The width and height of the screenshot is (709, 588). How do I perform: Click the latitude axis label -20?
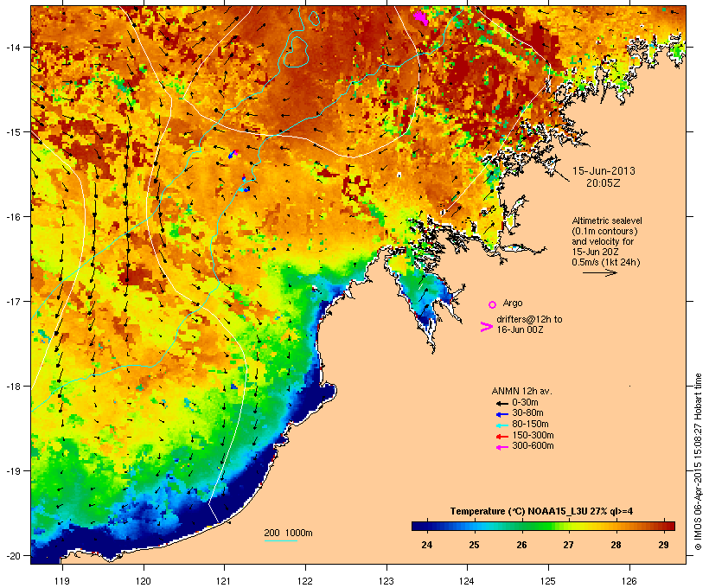click(x=12, y=556)
